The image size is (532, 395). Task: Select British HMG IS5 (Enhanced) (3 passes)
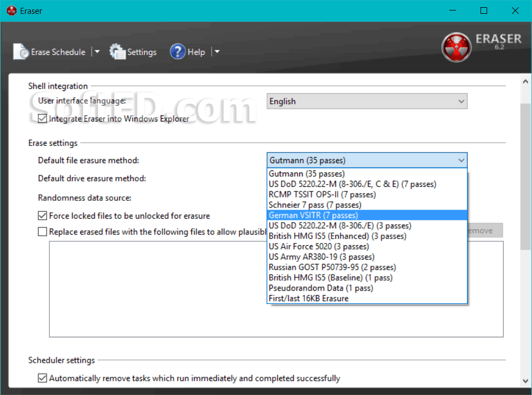click(x=367, y=236)
